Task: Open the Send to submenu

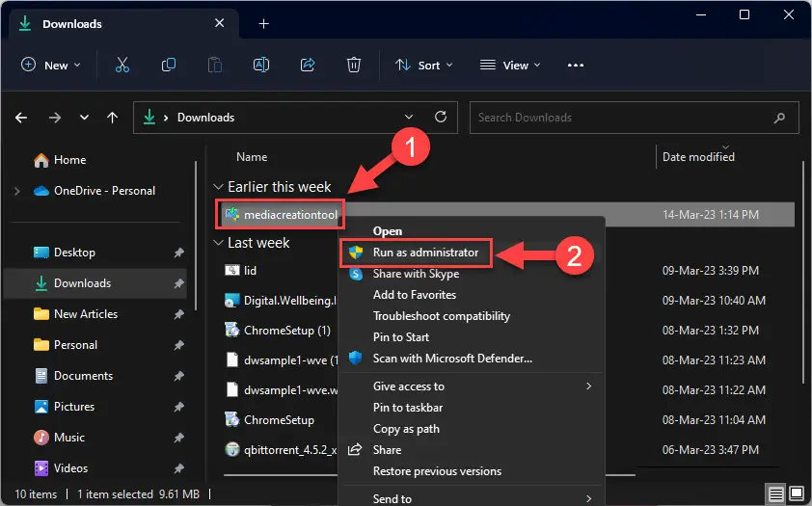Action: tap(472, 498)
